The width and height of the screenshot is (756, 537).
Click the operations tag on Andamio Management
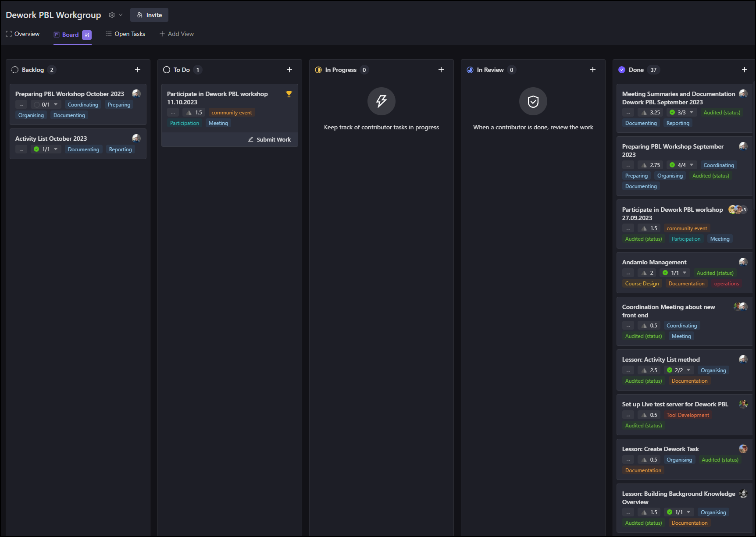pyautogui.click(x=726, y=284)
